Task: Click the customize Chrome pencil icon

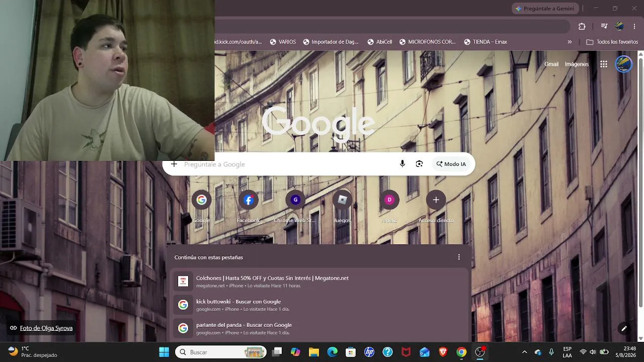Action: [624, 328]
